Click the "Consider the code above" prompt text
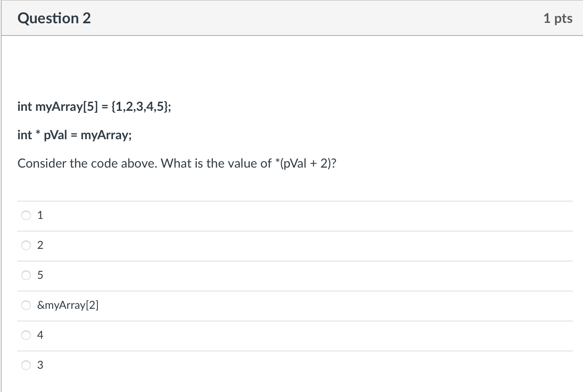The width and height of the screenshot is (583, 392). click(87, 163)
